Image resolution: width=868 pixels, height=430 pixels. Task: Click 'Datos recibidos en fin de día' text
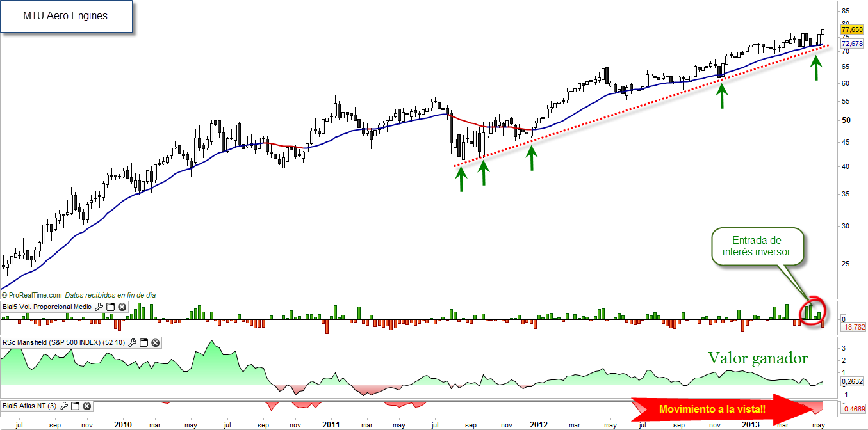click(x=110, y=295)
